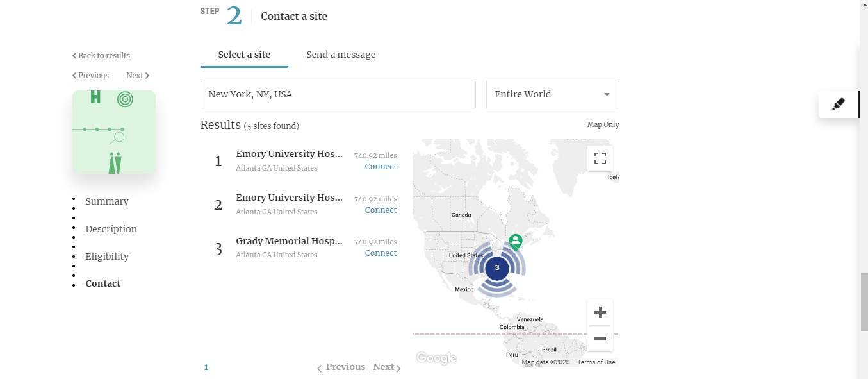Click the green trial thumbnail image

point(114,132)
